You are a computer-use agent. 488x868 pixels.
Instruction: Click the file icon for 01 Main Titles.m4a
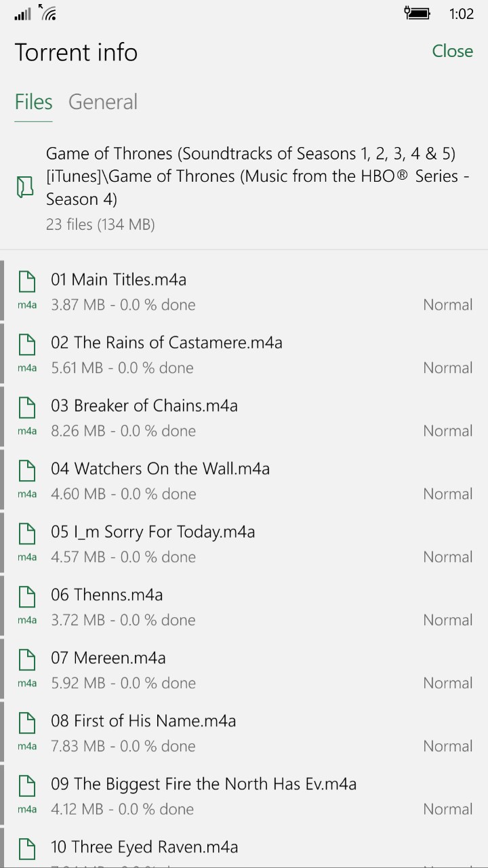(27, 281)
